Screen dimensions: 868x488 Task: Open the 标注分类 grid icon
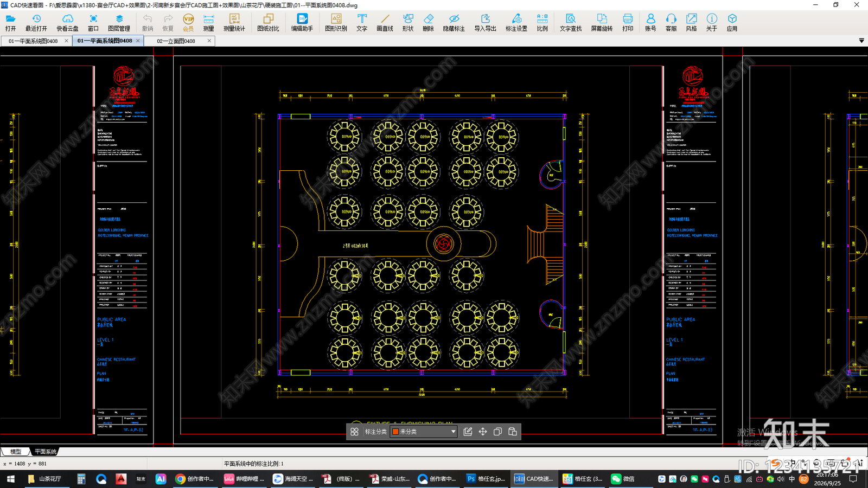354,432
